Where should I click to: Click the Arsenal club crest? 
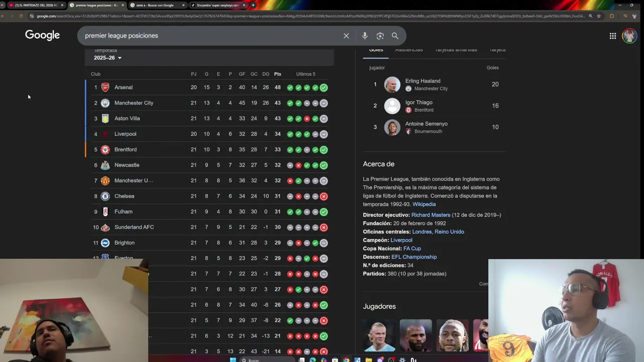point(105,87)
